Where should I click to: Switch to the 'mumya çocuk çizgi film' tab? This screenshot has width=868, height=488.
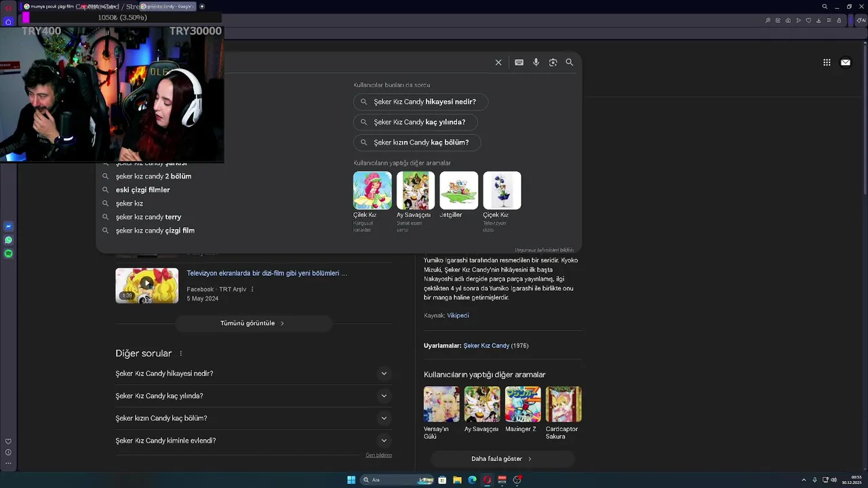[x=51, y=6]
